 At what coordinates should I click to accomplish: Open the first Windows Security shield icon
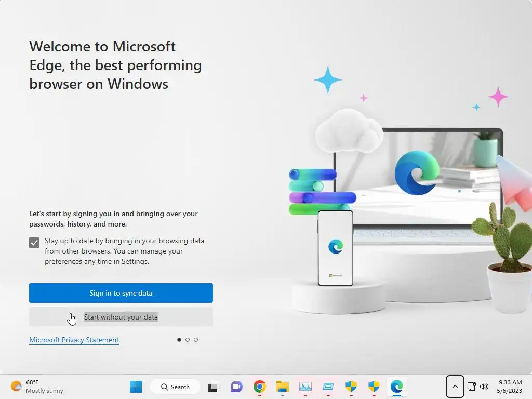[x=351, y=387]
